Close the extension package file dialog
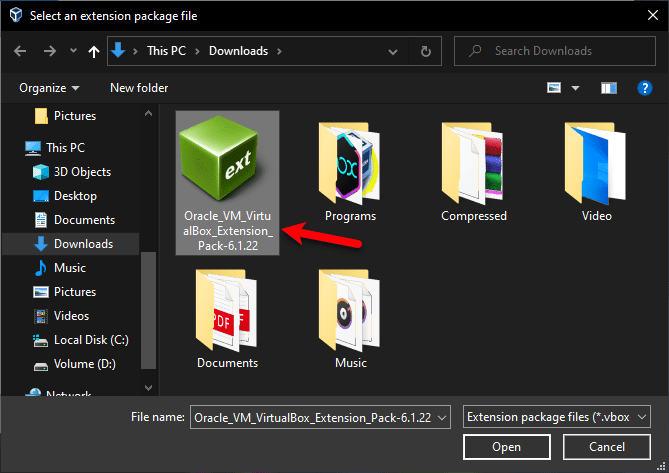Viewport: 669px width, 473px height. (652, 15)
